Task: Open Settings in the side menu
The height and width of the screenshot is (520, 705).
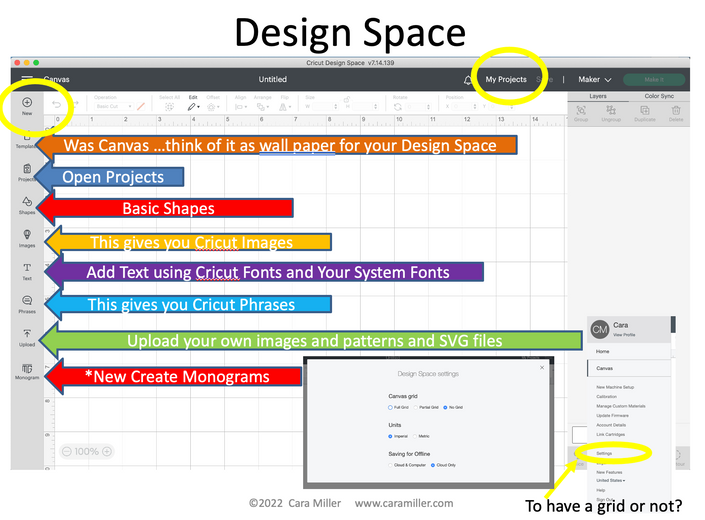Action: click(x=604, y=453)
